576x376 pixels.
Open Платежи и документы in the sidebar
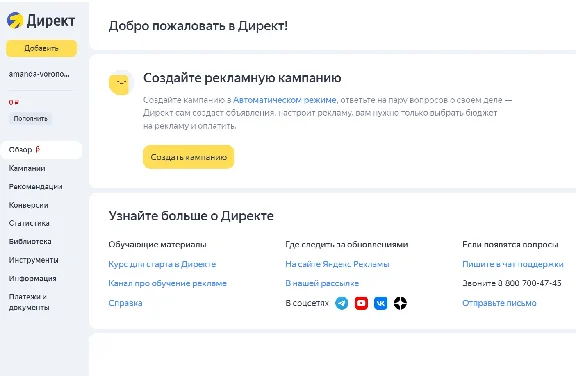(29, 302)
